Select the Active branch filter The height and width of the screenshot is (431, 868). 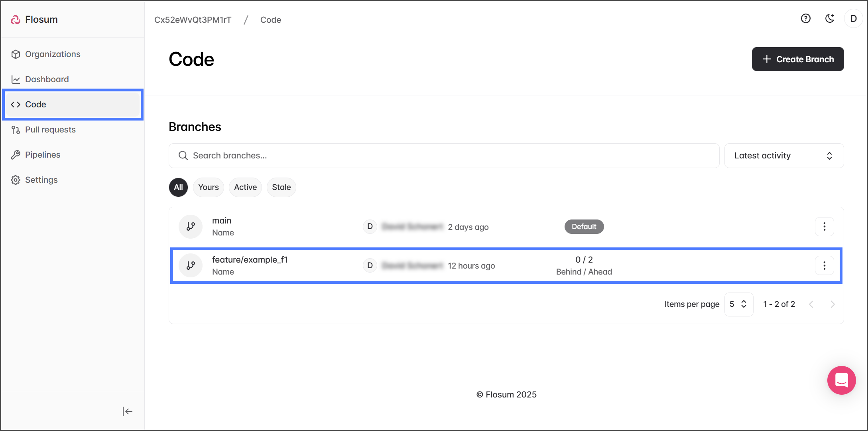coord(245,187)
